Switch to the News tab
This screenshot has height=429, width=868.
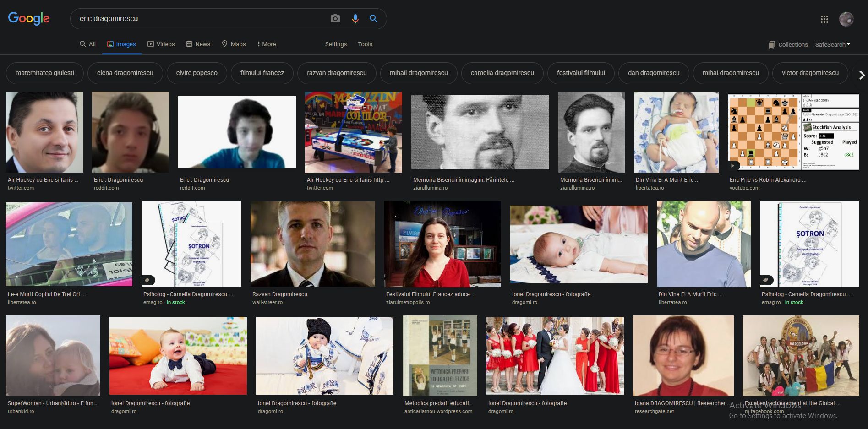click(198, 44)
